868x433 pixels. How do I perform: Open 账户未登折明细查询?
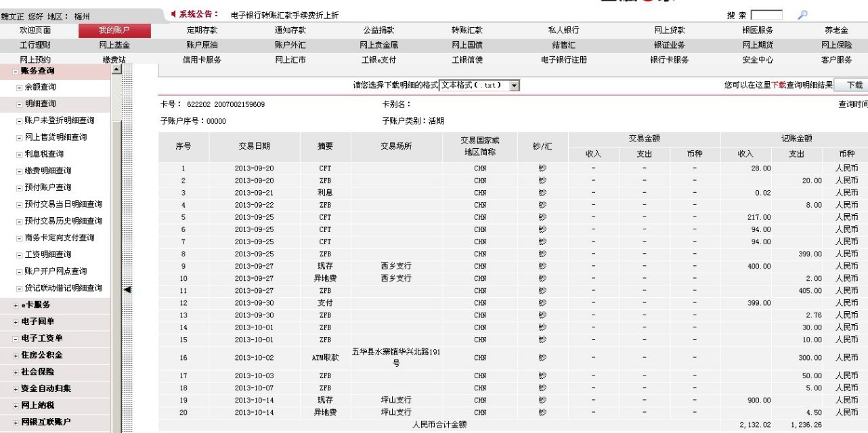tap(60, 120)
